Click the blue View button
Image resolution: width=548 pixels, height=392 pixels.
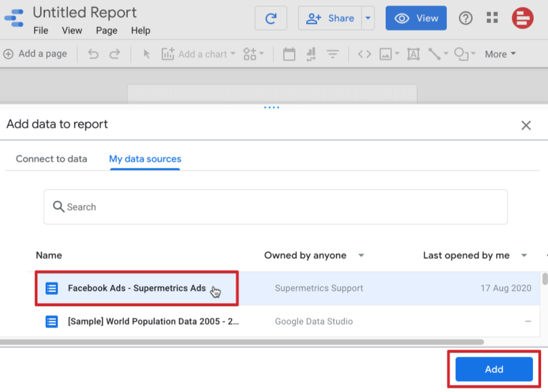pos(416,18)
